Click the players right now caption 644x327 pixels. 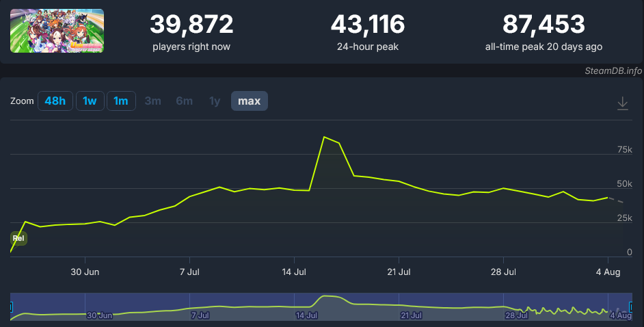191,47
